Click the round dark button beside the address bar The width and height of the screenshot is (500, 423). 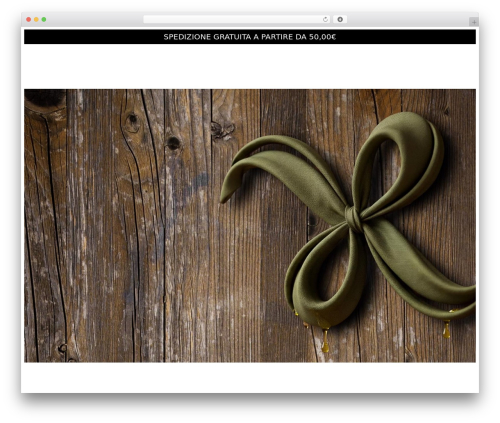click(340, 19)
